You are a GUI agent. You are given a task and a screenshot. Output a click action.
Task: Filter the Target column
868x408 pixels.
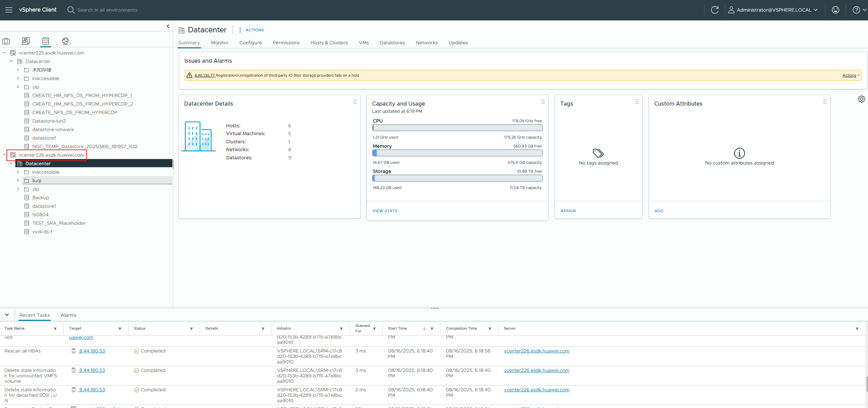tap(120, 329)
